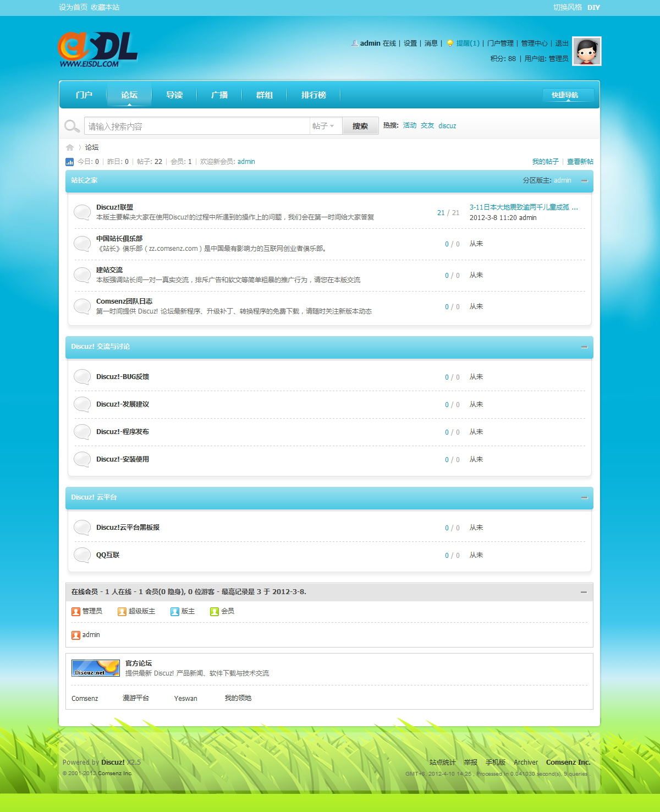Click the EISDL site logo
The height and width of the screenshot is (812, 660).
[x=98, y=50]
